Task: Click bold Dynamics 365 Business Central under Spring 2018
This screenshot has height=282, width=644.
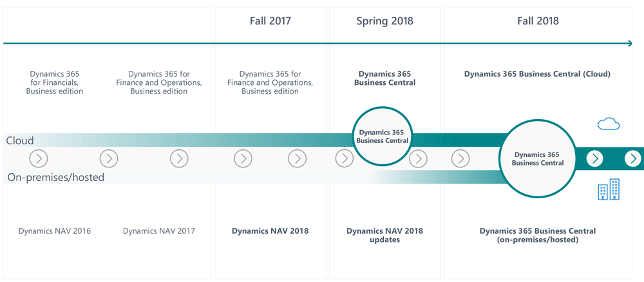Action: (x=385, y=79)
